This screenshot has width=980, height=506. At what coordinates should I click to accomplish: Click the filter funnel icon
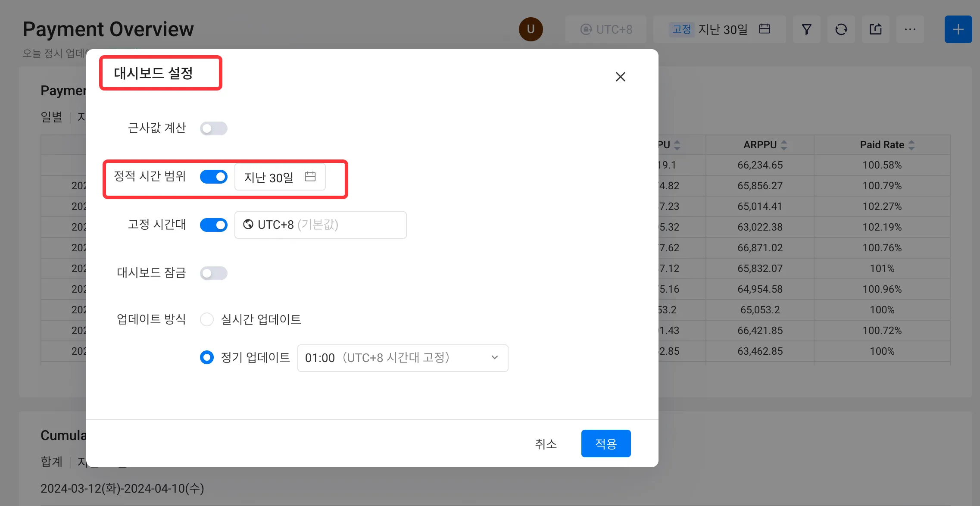[806, 29]
